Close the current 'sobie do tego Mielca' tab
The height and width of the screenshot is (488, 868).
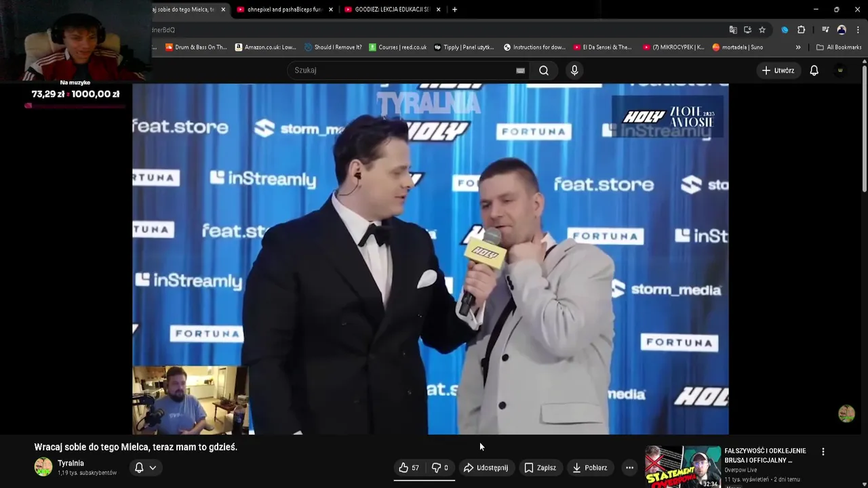(223, 9)
